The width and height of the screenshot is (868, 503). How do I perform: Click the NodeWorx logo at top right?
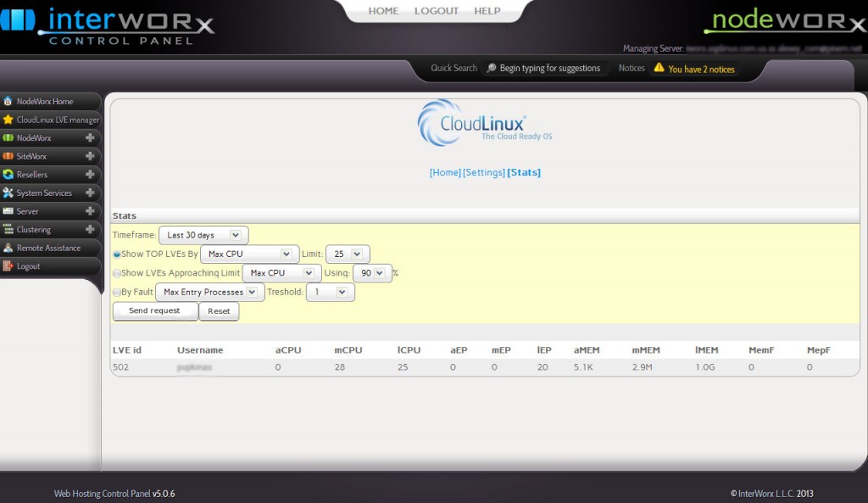click(786, 21)
